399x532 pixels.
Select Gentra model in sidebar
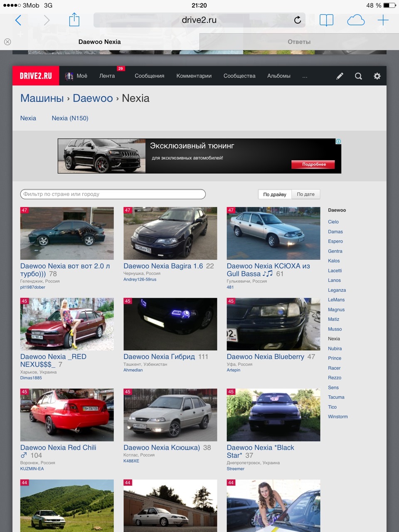click(x=335, y=251)
